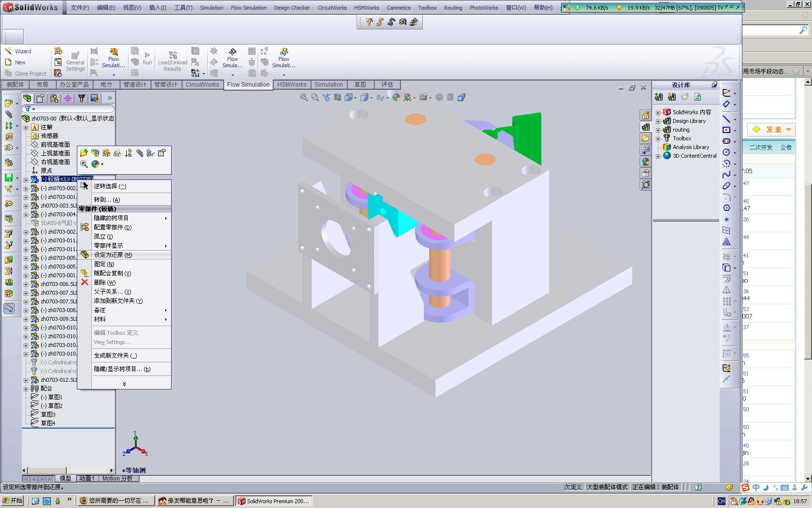Open the ConfigurationManager tab

tap(54, 98)
